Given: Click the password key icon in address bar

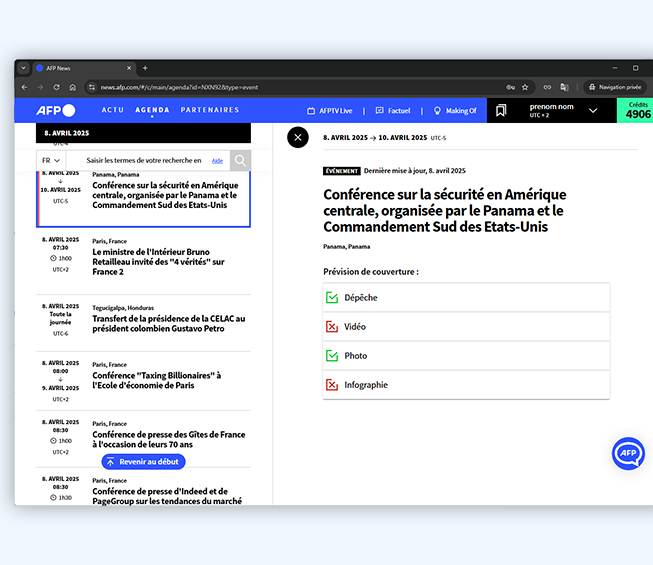Looking at the screenshot, I should 510,87.
